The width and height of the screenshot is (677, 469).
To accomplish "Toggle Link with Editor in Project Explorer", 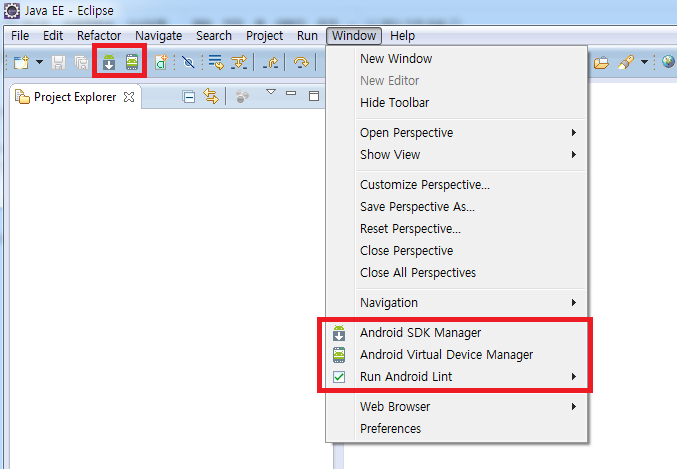I will click(x=211, y=96).
